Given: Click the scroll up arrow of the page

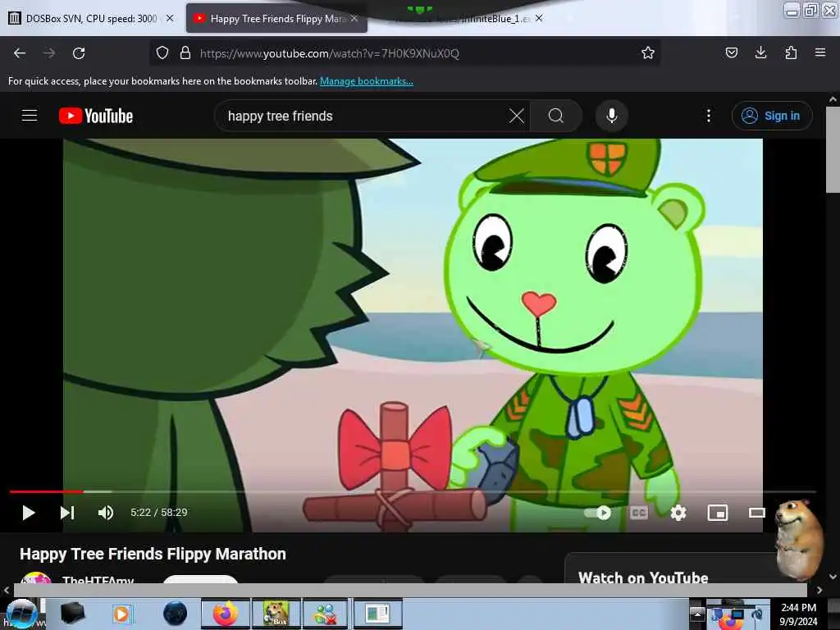Looking at the screenshot, I should pyautogui.click(x=833, y=99).
